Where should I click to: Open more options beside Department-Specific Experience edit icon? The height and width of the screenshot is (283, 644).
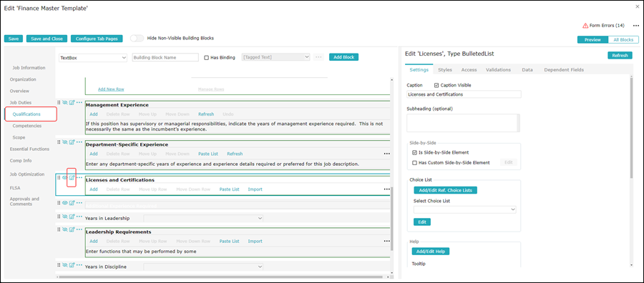[79, 142]
